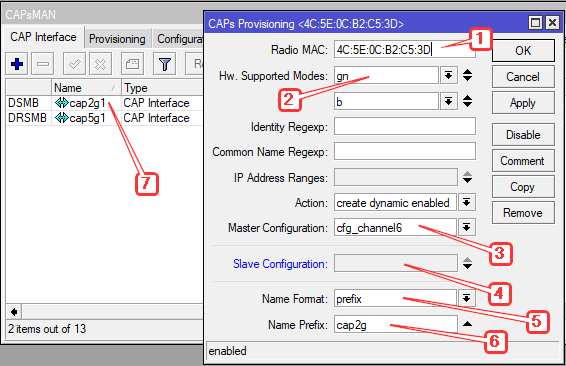Image resolution: width=566 pixels, height=366 pixels.
Task: Click the Remove button
Action: pyautogui.click(x=523, y=213)
